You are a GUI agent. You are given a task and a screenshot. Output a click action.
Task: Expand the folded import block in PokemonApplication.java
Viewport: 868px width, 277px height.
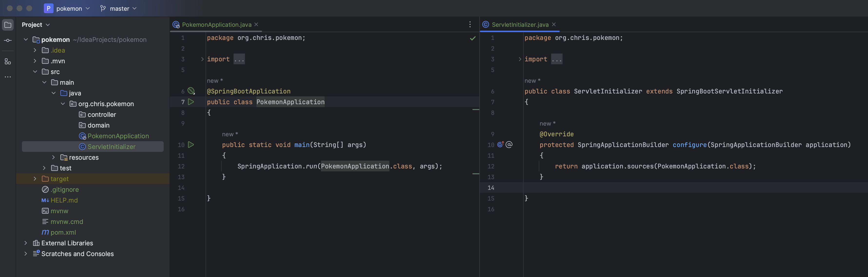(202, 59)
